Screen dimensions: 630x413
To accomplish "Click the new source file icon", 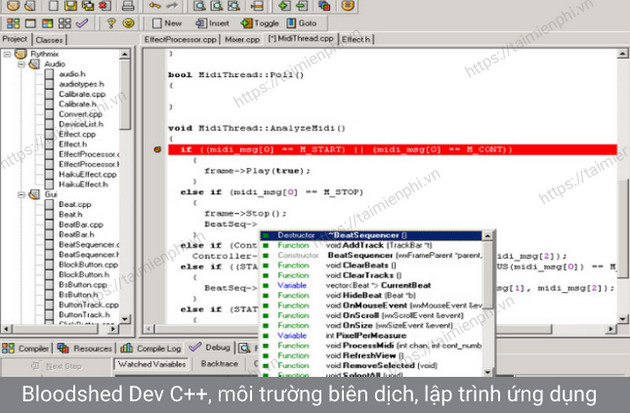I will click(53, 5).
